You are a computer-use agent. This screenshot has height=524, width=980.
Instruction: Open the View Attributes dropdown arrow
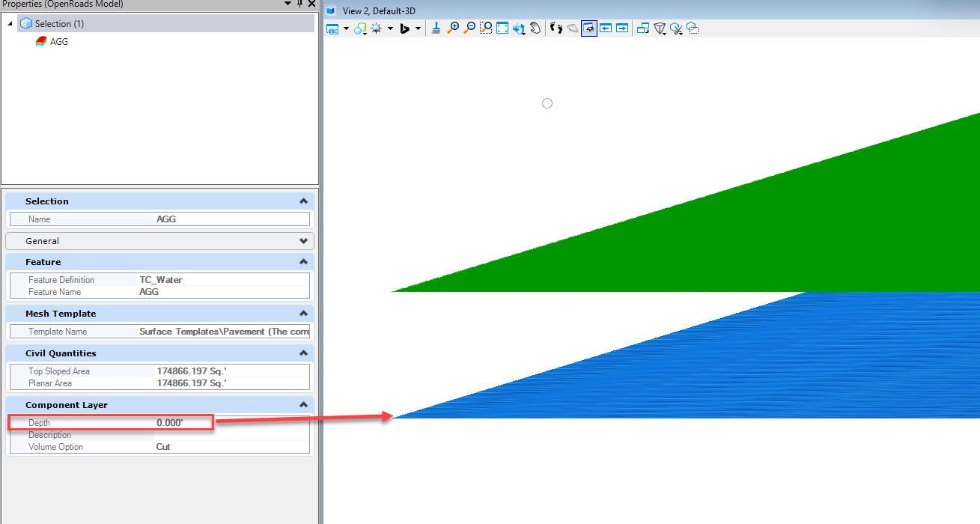[x=346, y=28]
